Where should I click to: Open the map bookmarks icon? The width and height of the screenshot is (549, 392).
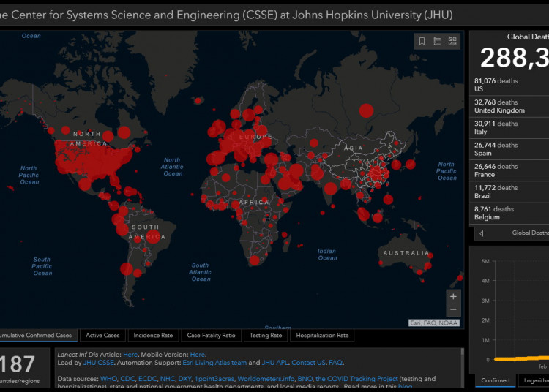[x=422, y=42]
